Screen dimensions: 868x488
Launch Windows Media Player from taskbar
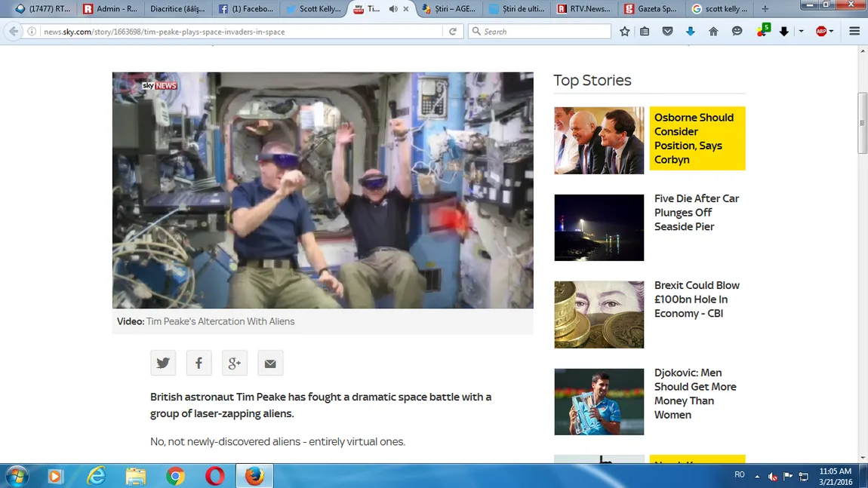click(x=55, y=476)
